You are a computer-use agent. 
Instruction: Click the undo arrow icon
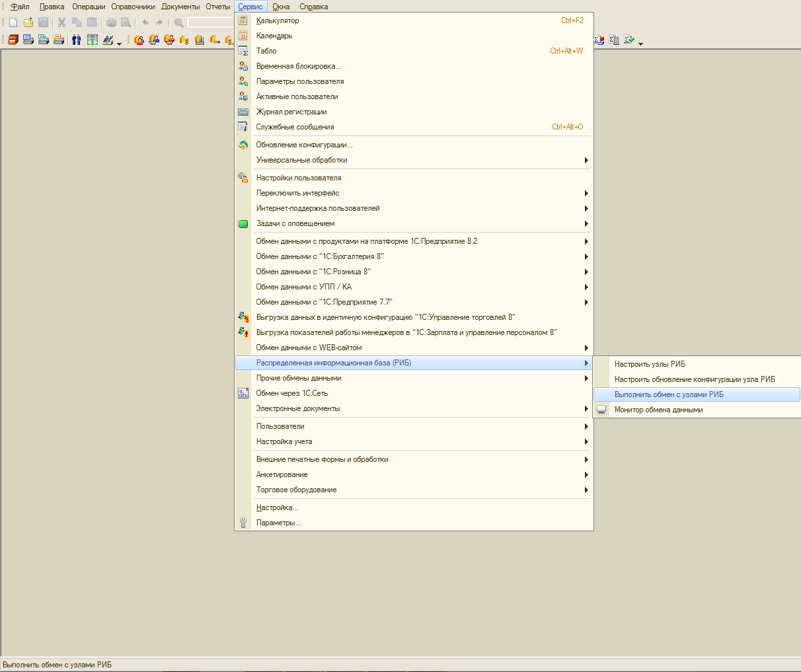click(x=145, y=22)
